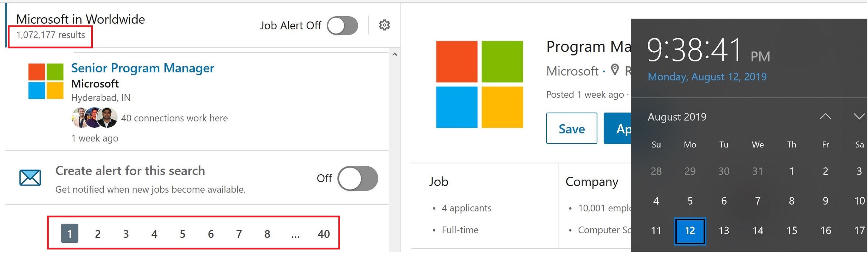Viewport: 868px width, 253px height.
Task: Go to results page 2
Action: 98,234
